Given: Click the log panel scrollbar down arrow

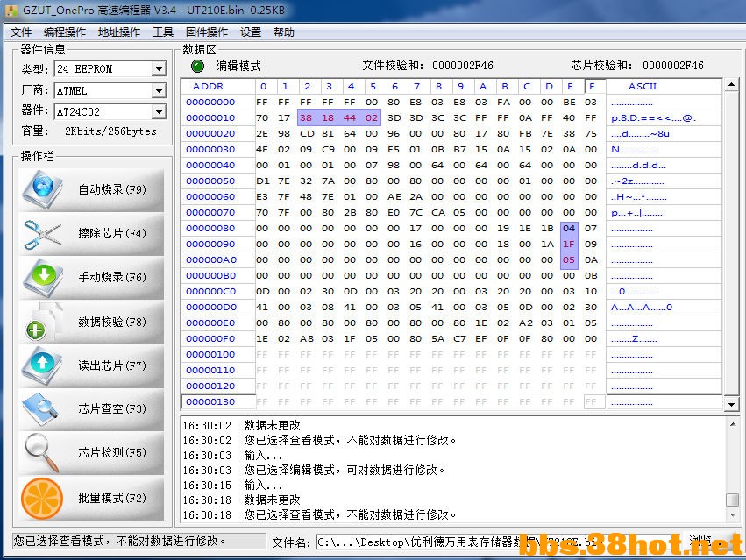Looking at the screenshot, I should tap(733, 514).
